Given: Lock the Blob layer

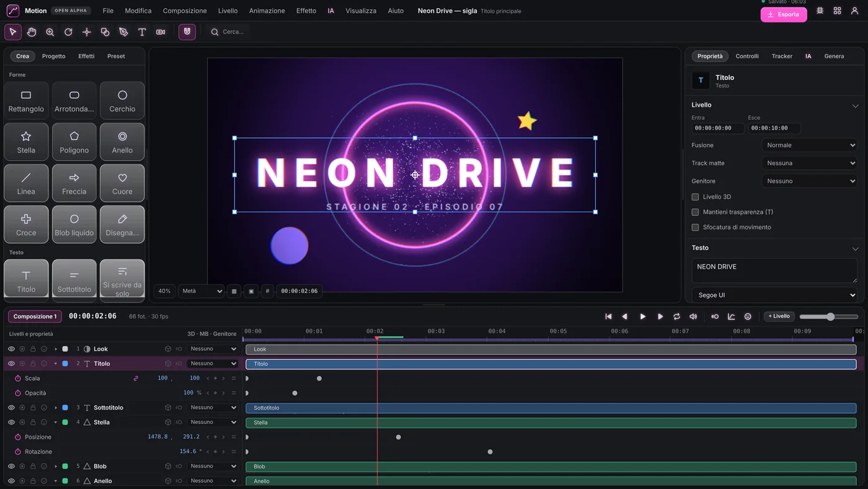Looking at the screenshot, I should 33,466.
